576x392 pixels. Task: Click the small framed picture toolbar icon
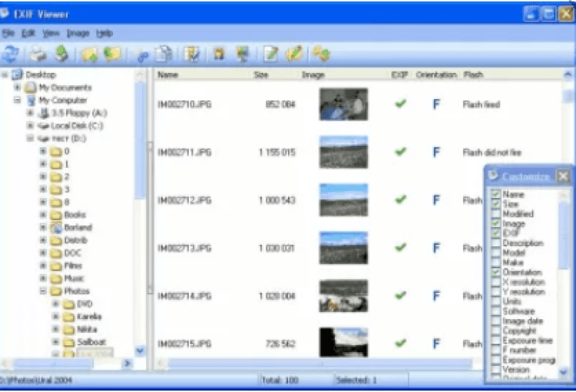coord(219,54)
